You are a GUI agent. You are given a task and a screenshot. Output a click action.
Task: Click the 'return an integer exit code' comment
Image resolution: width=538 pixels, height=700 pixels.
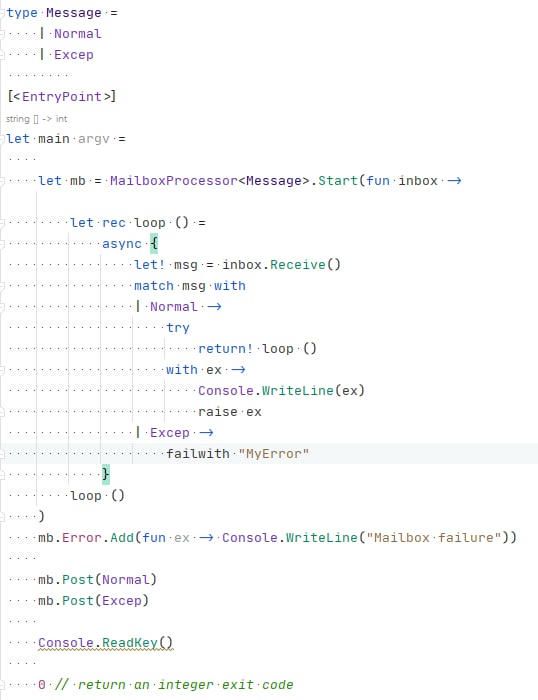tap(186, 684)
